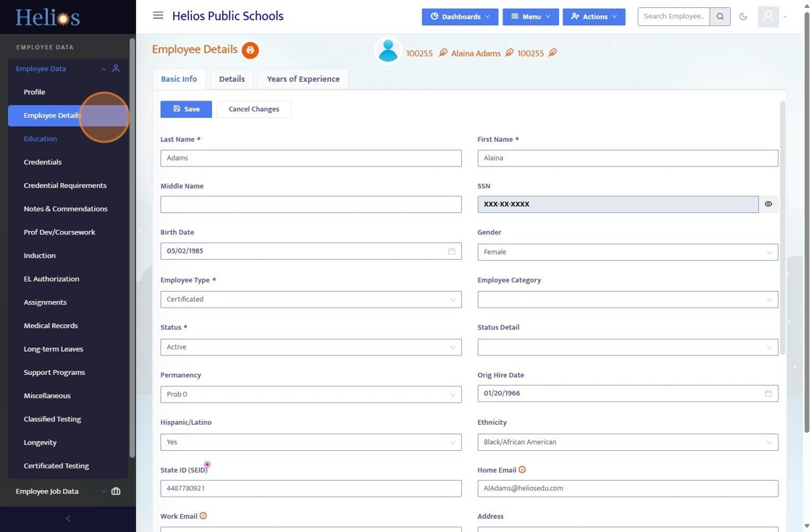
Task: Open the Status Detail dropdown
Action: pyautogui.click(x=627, y=347)
